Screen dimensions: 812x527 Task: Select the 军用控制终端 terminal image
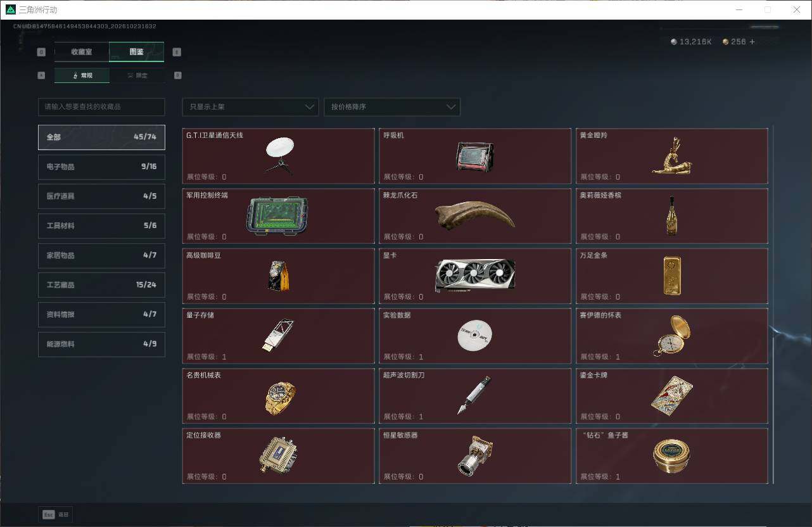[x=277, y=215]
